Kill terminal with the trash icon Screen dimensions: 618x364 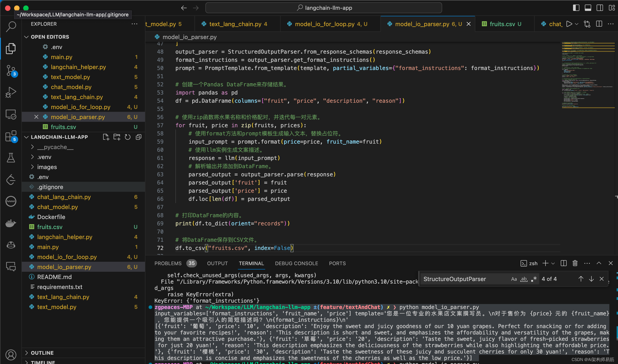pos(575,263)
